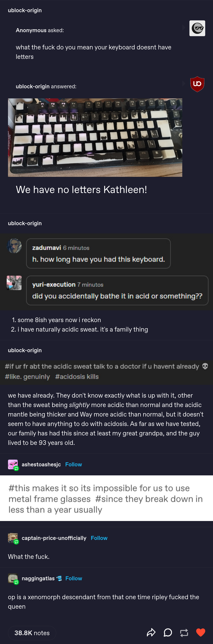Click the red uBlock shield avatar
This screenshot has height=644, width=213.
197,84
